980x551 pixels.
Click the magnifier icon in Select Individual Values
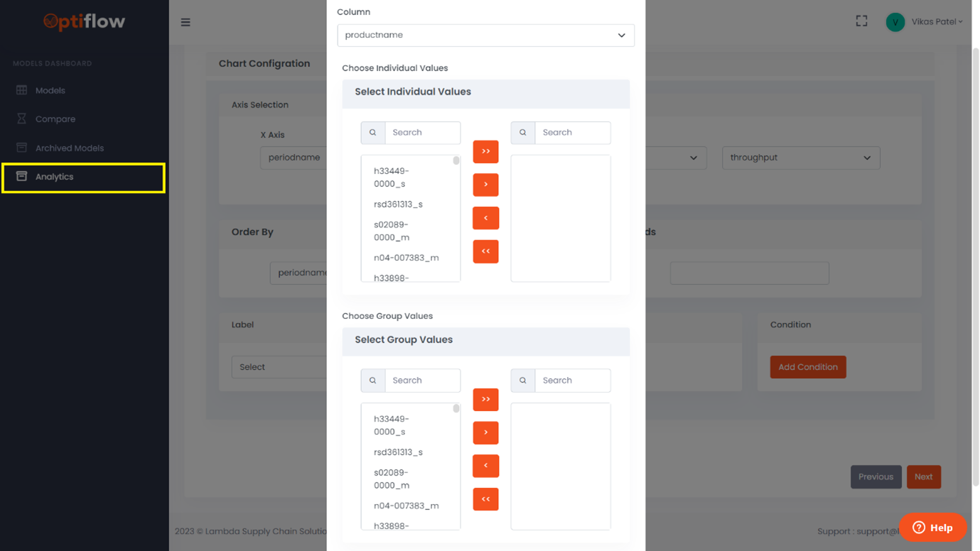pos(373,133)
